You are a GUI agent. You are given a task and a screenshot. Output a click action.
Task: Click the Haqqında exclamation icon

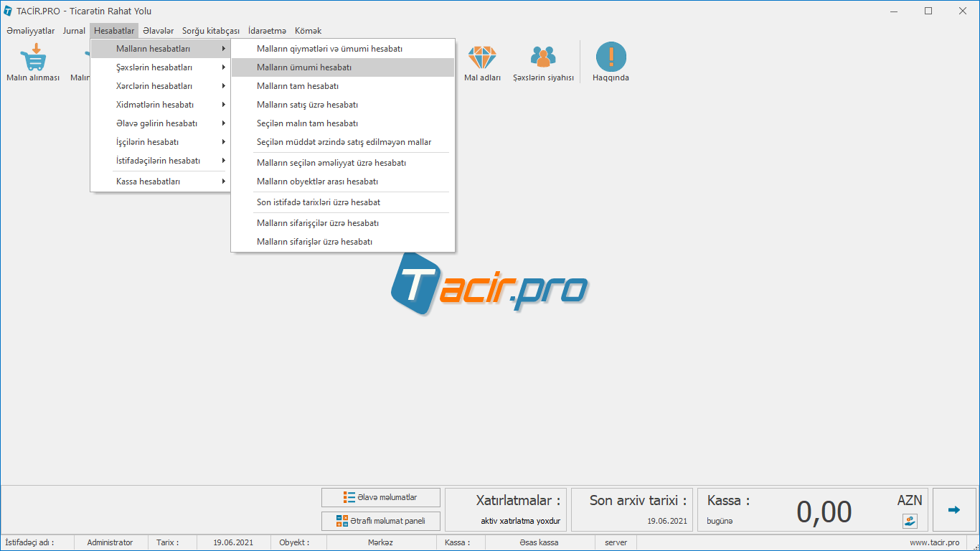tap(611, 58)
